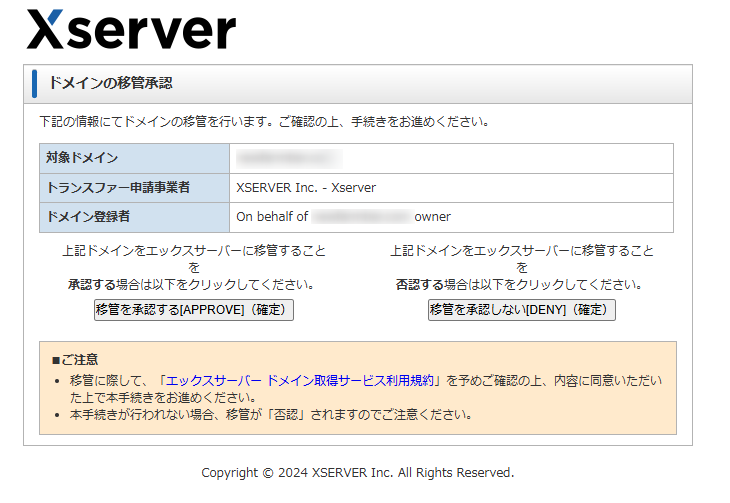Deny transfer with the DENY button

pos(521,310)
